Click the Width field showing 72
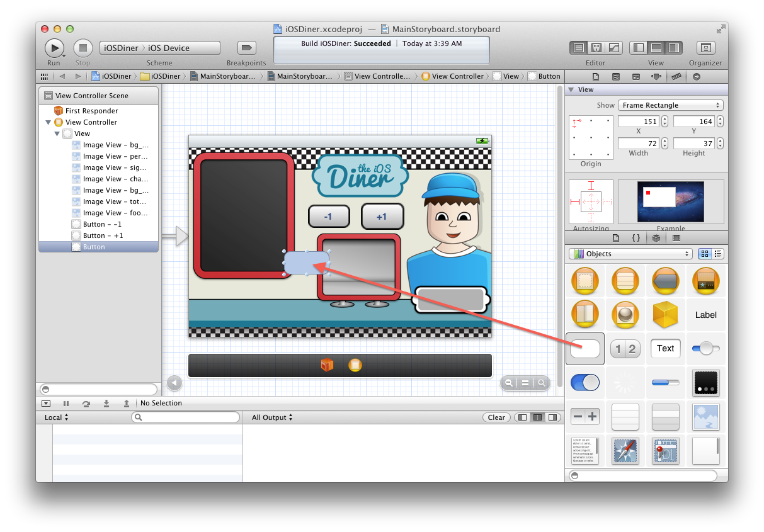764x532 pixels. point(639,144)
